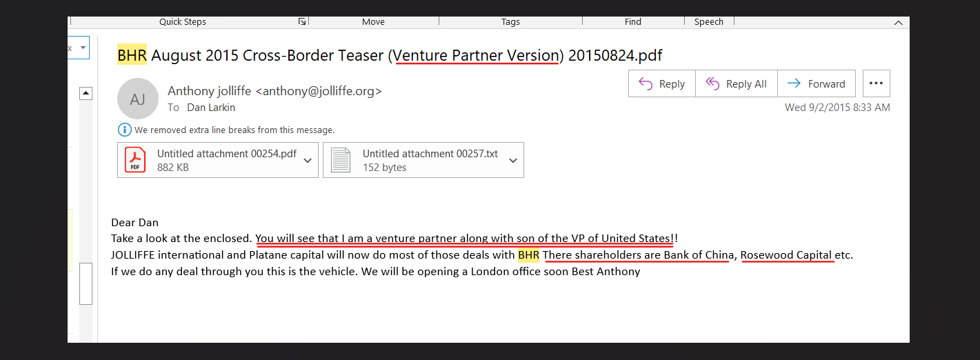Click the '882 KB' attachment size
The width and height of the screenshot is (980, 360).
click(x=173, y=168)
